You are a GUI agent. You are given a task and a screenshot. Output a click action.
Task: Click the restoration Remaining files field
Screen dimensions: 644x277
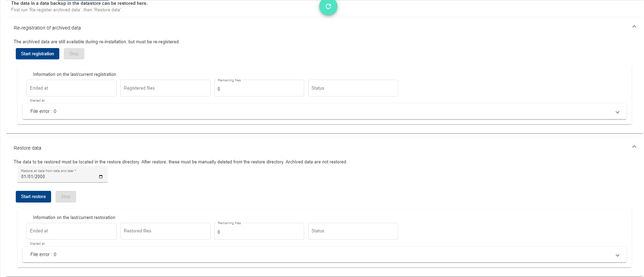click(259, 232)
